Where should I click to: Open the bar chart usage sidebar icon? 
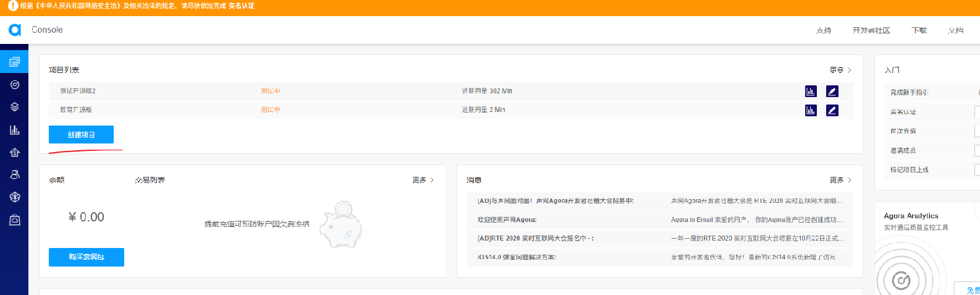15,130
